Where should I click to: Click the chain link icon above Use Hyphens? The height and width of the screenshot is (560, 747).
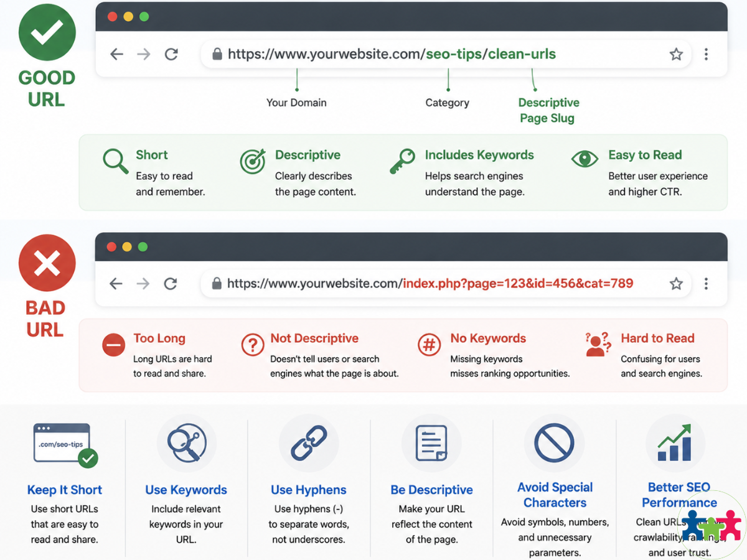[309, 444]
